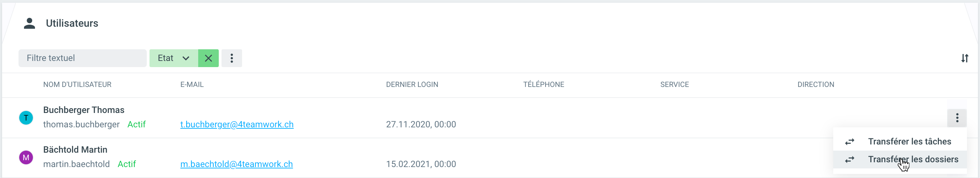This screenshot has width=980, height=178.
Task: Click Thomas Buchberger's teal avatar
Action: [x=26, y=118]
